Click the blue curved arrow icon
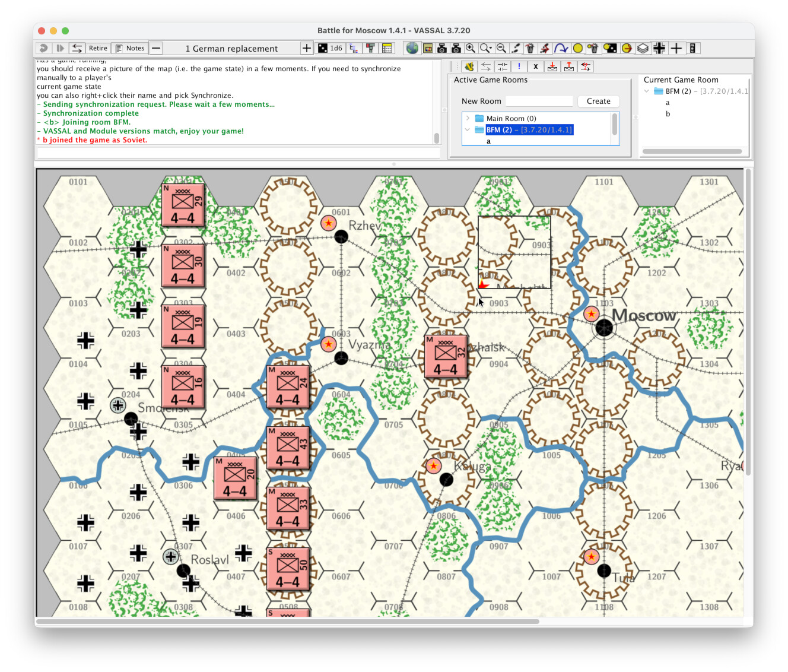 click(x=561, y=48)
